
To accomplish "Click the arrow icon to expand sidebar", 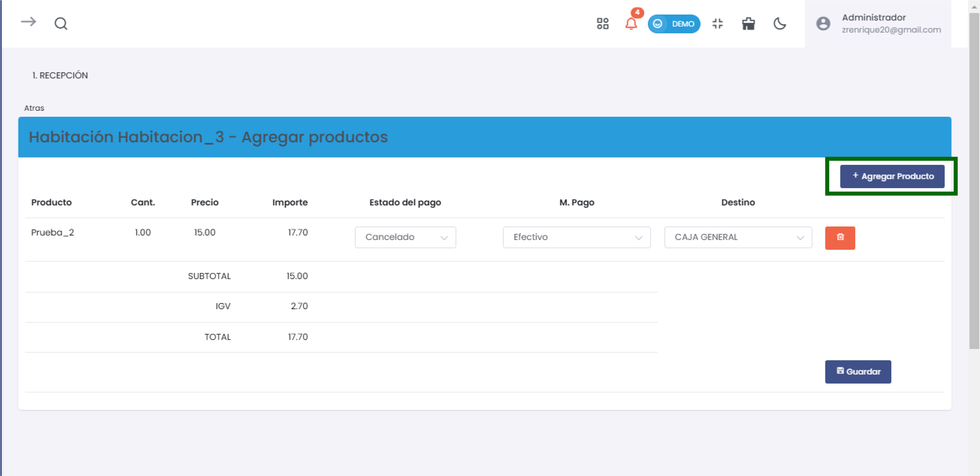I will [x=29, y=22].
